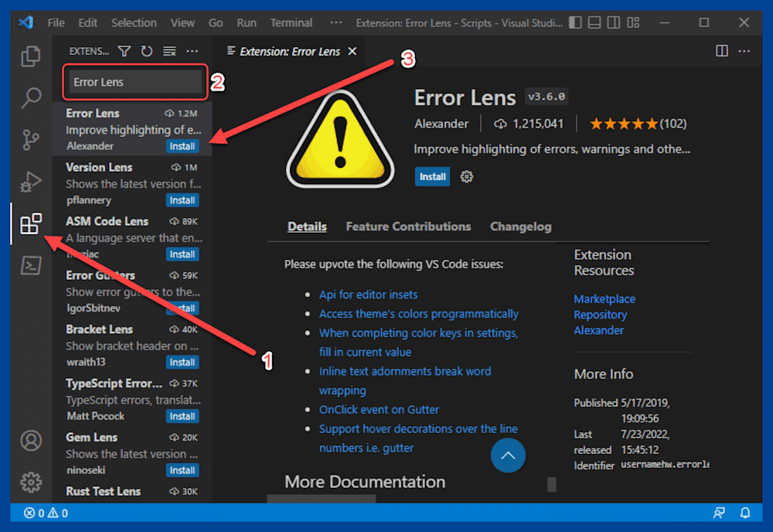Image resolution: width=773 pixels, height=532 pixels.
Task: Switch to the Changelog tab
Action: (520, 227)
